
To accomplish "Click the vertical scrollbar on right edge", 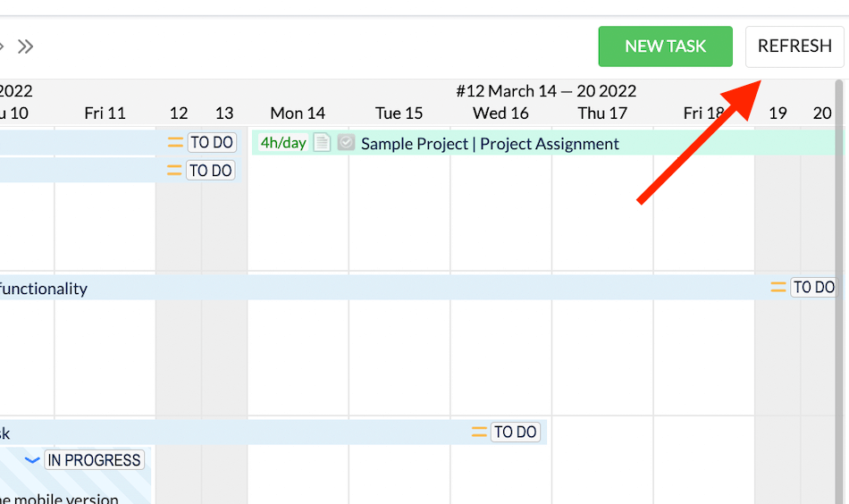I will click(x=839, y=268).
